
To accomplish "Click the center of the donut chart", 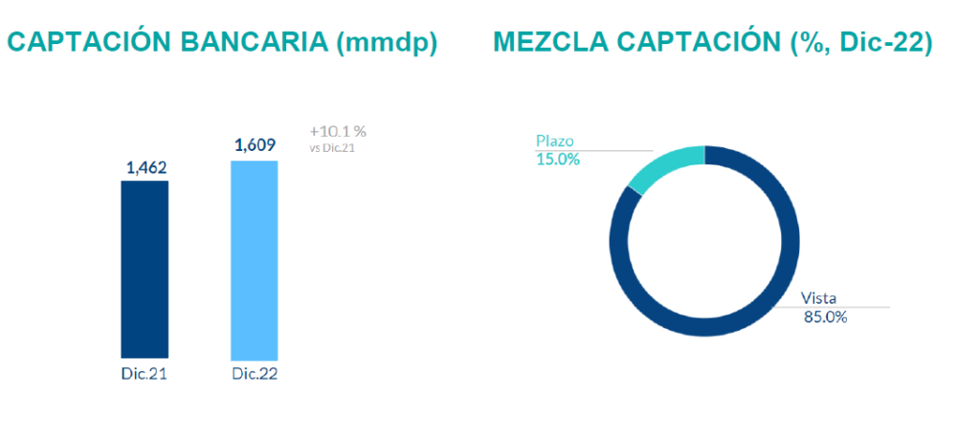I will pos(704,242).
